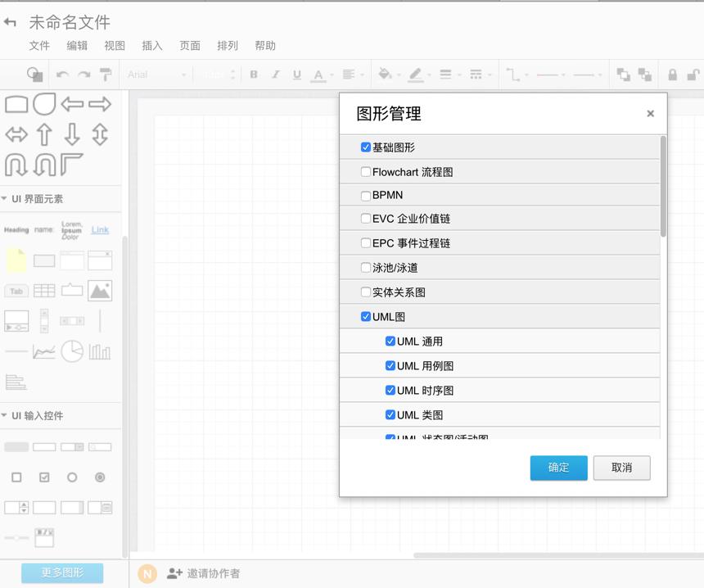Check the BPMN checkbox
This screenshot has width=704, height=588.
pos(366,196)
